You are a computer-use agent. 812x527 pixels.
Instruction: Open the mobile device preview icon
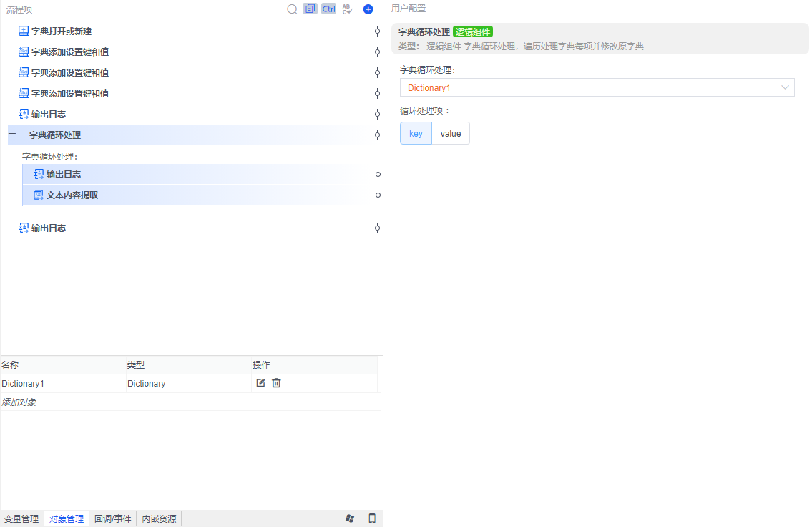click(371, 518)
